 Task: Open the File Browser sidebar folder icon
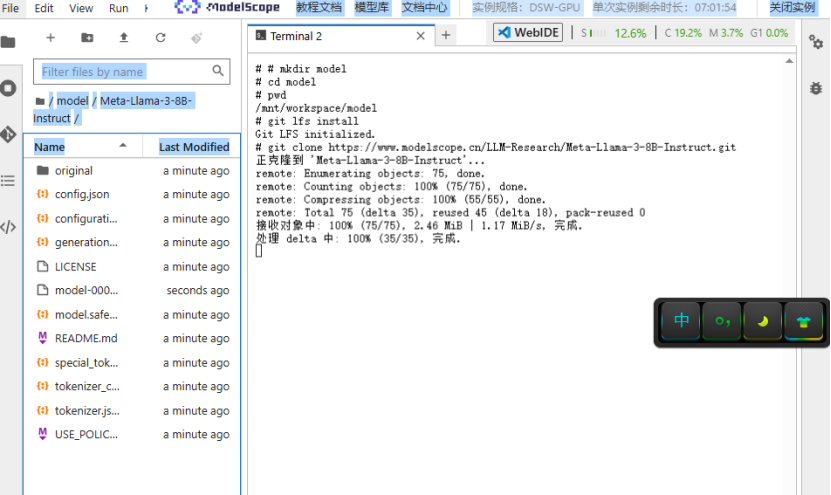pyautogui.click(x=8, y=42)
